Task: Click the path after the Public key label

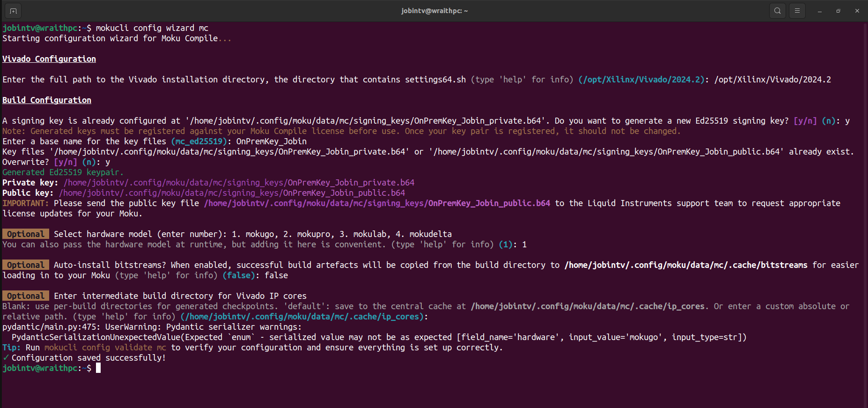Action: pyautogui.click(x=232, y=193)
